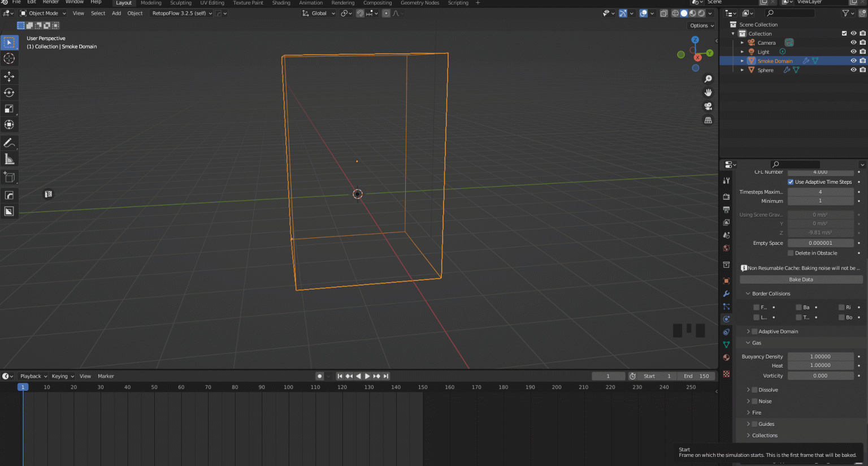Open the Transform Orientation Global dropdown
This screenshot has height=466, width=868.
(x=318, y=13)
